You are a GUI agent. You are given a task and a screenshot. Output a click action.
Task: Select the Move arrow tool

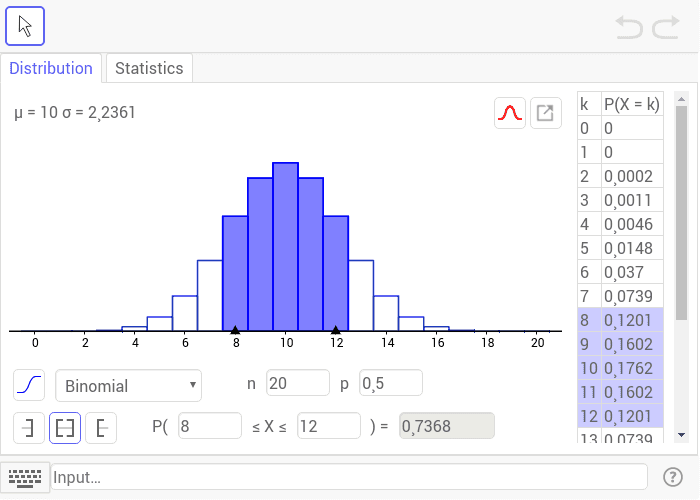25,26
